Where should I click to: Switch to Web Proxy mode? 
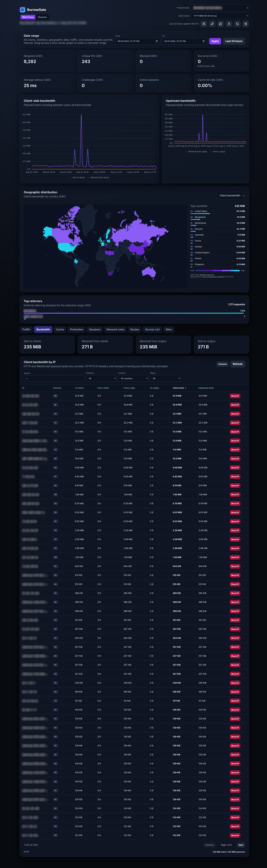coord(28,17)
